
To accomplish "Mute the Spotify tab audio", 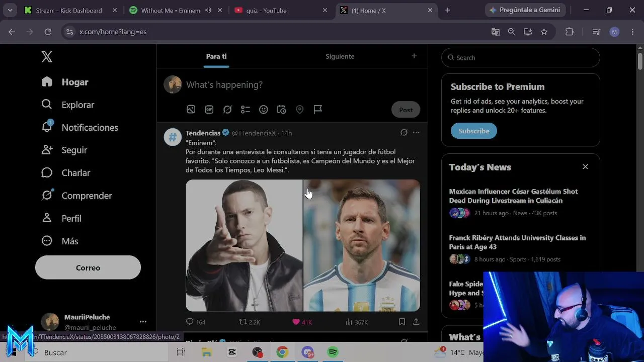I will pyautogui.click(x=208, y=10).
